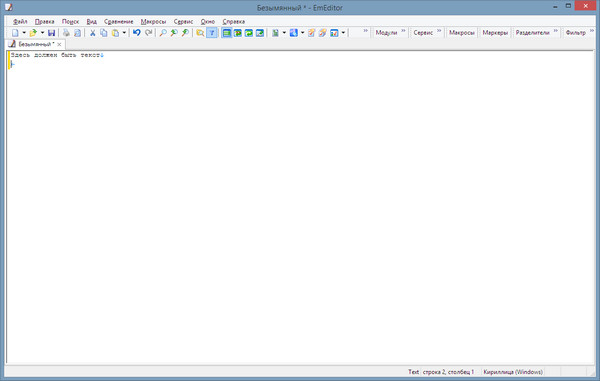The width and height of the screenshot is (600, 381).
Task: Click the Кириллица (Windows) encoding status
Action: 513,372
